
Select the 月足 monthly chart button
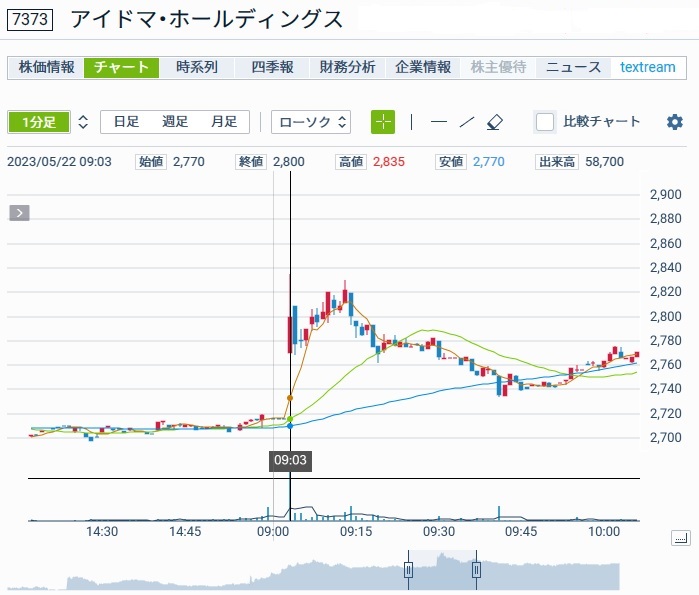click(x=223, y=122)
